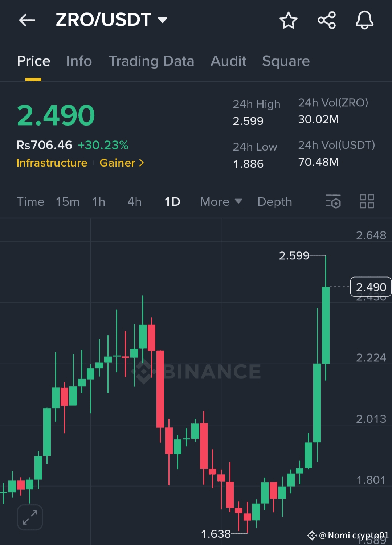Switch to the Info tab
Screen dimensions: 392x545
point(79,61)
